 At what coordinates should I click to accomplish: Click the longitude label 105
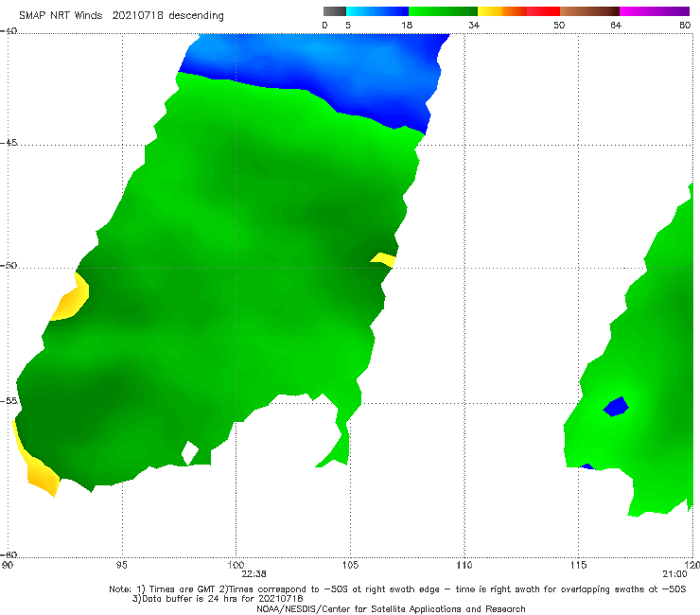(x=350, y=566)
